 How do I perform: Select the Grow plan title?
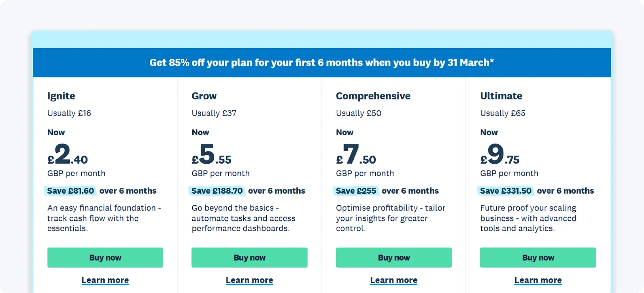click(x=204, y=96)
